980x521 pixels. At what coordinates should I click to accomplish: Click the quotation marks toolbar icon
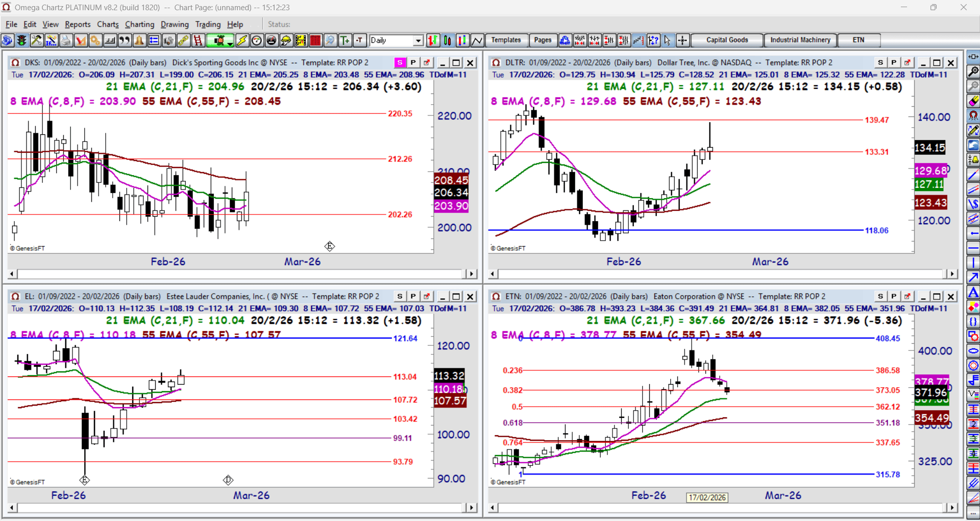pos(125,40)
